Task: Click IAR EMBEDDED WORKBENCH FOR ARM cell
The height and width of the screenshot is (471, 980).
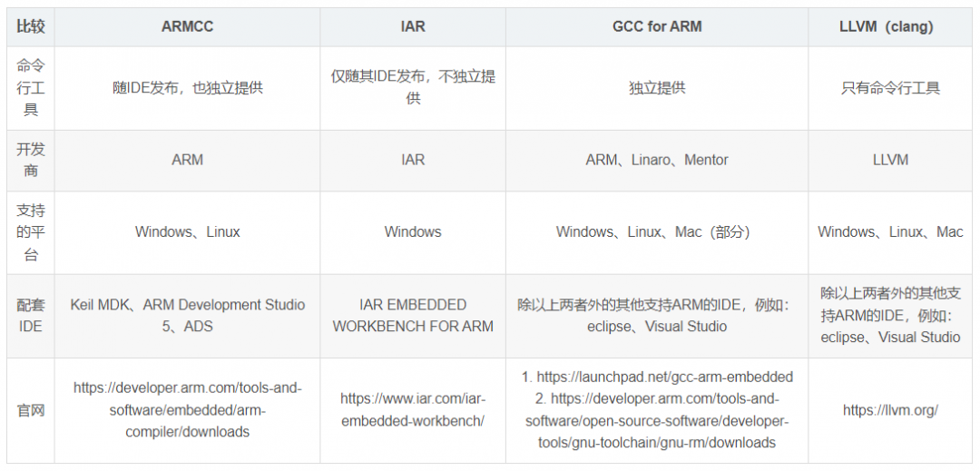Action: click(413, 316)
